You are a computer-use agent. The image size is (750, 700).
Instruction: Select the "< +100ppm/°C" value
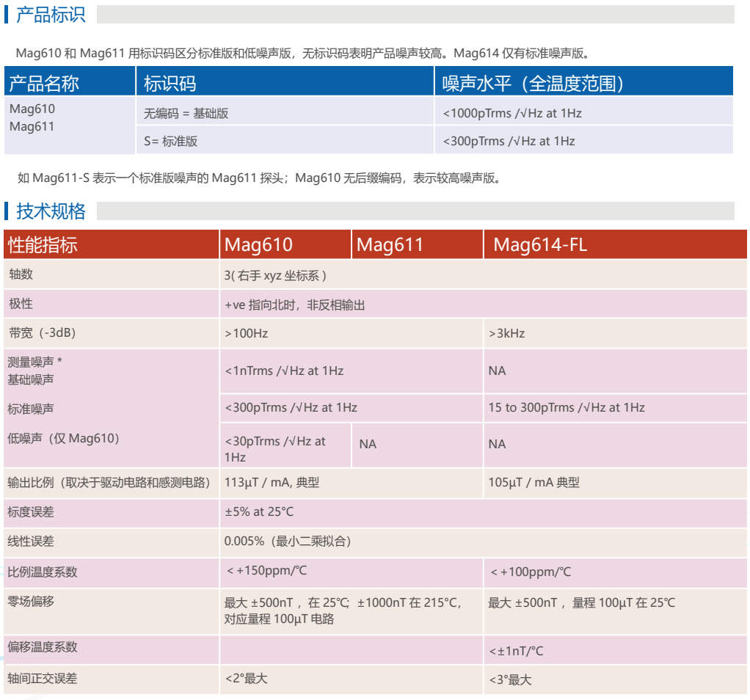(x=531, y=572)
